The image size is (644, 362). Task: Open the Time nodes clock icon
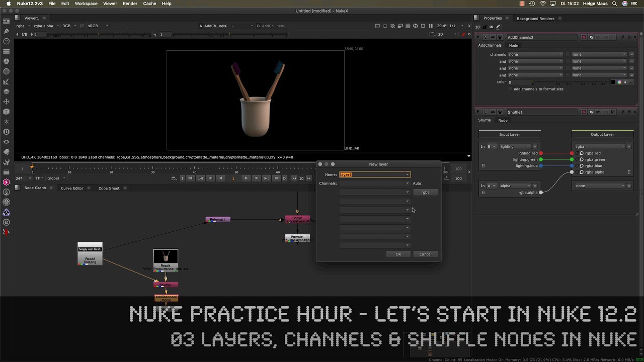click(7, 41)
